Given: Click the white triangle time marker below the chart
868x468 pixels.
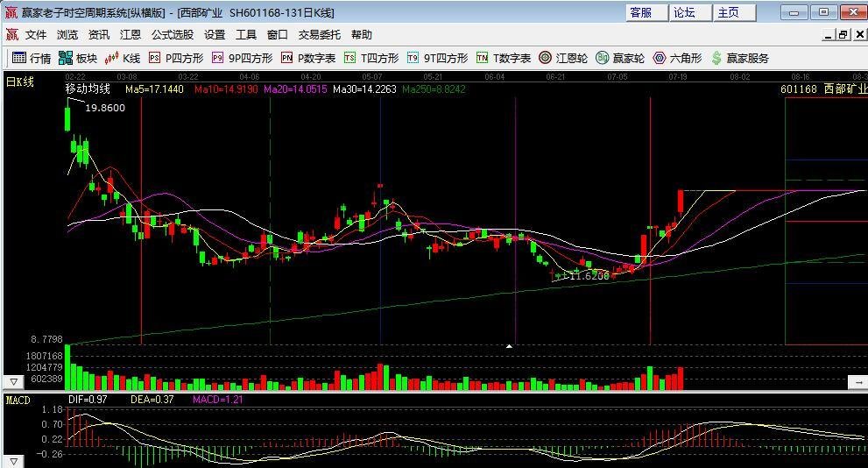Looking at the screenshot, I should [509, 346].
